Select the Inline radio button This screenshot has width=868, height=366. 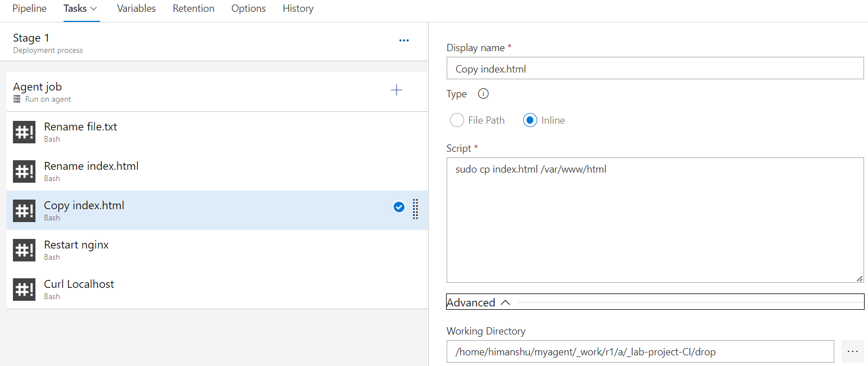coord(530,120)
